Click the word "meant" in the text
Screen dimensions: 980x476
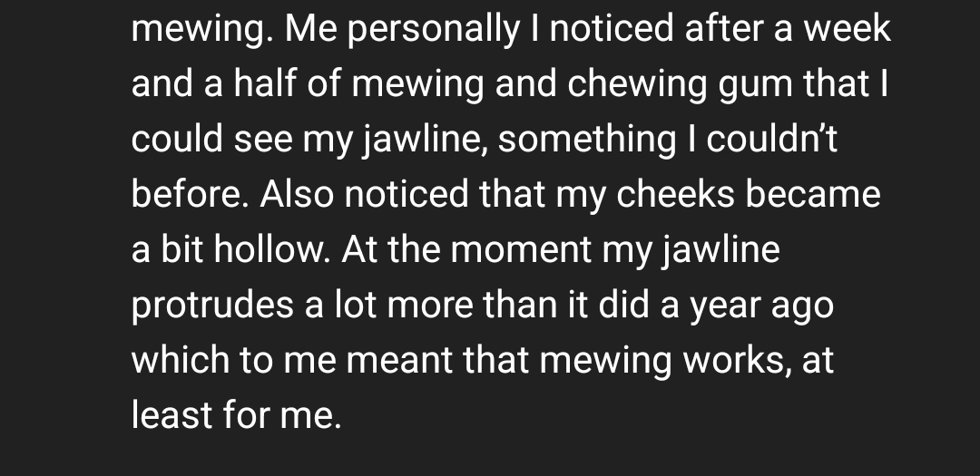pyautogui.click(x=398, y=361)
